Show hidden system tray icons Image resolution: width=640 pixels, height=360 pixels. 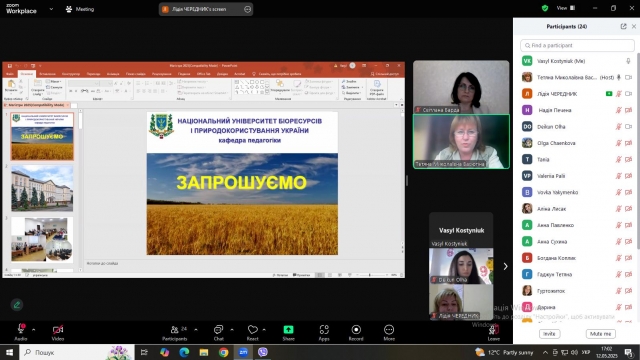pyautogui.click(x=545, y=352)
